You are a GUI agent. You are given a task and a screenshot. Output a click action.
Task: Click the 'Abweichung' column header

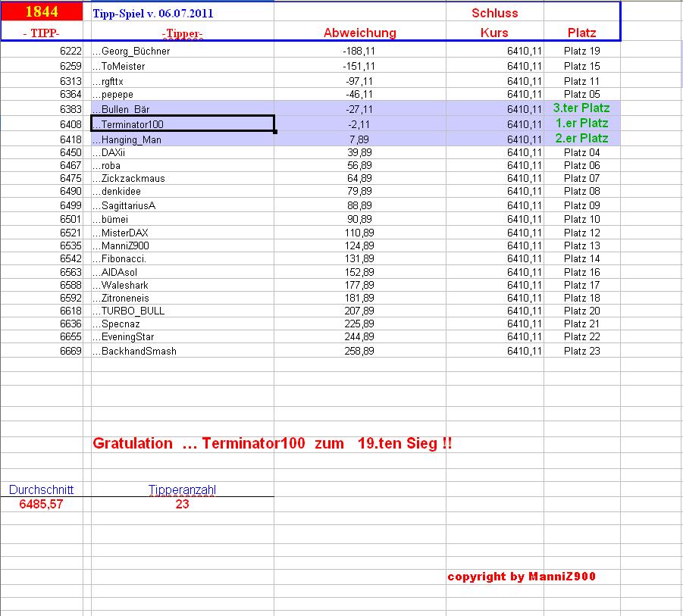(360, 33)
